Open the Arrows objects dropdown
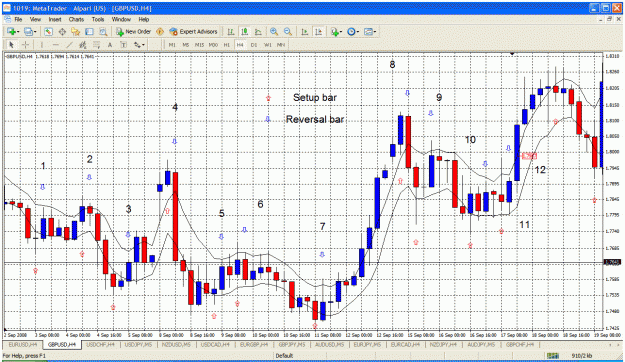625x362 pixels. point(139,45)
